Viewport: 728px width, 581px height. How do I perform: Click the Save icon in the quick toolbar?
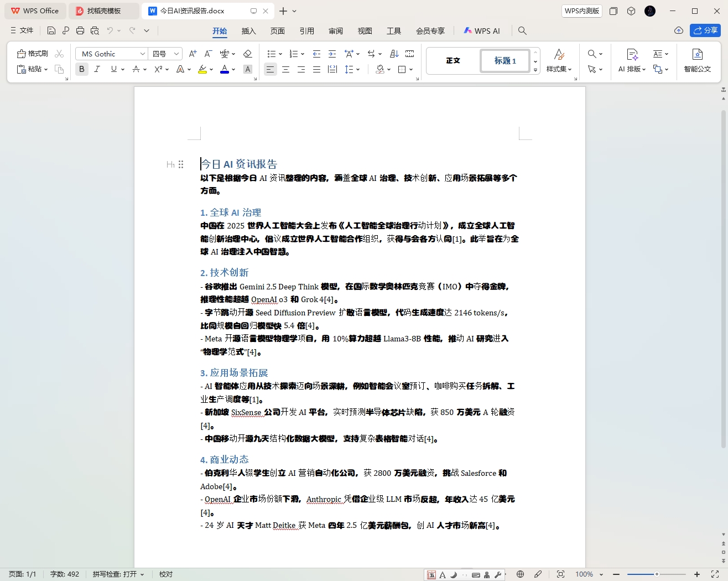(x=51, y=30)
